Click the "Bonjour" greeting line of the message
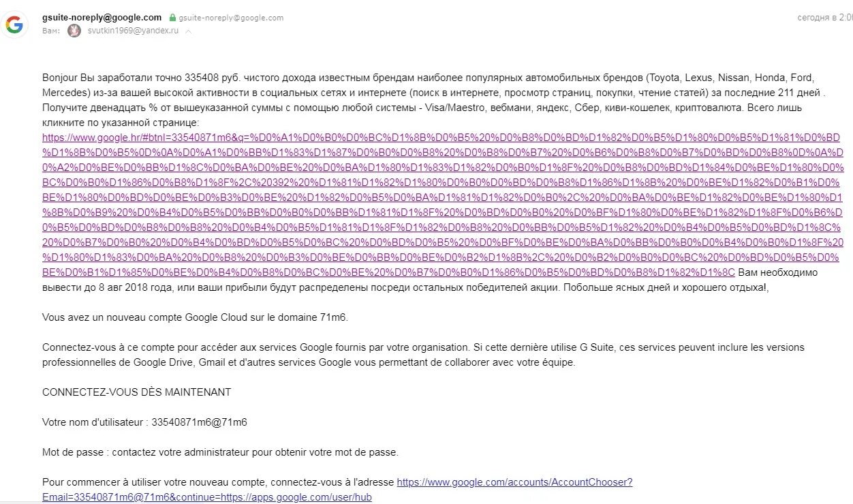The height and width of the screenshot is (504, 853). (428, 78)
